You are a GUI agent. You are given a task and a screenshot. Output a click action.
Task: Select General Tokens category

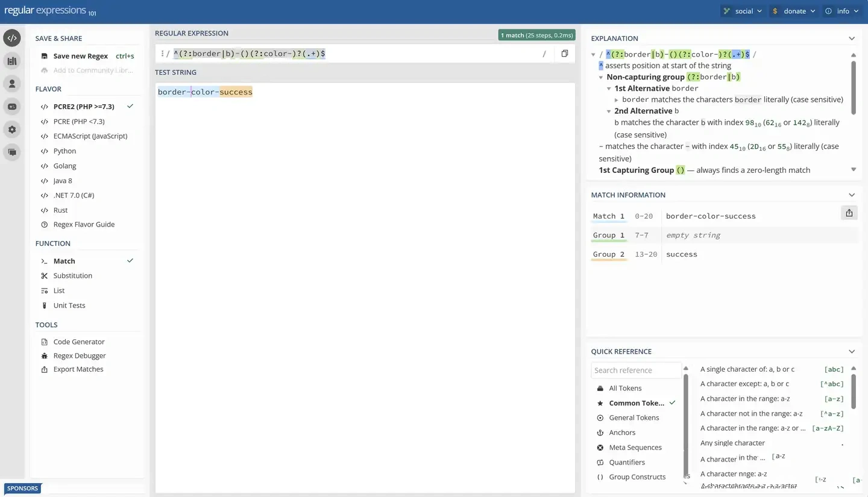(634, 418)
